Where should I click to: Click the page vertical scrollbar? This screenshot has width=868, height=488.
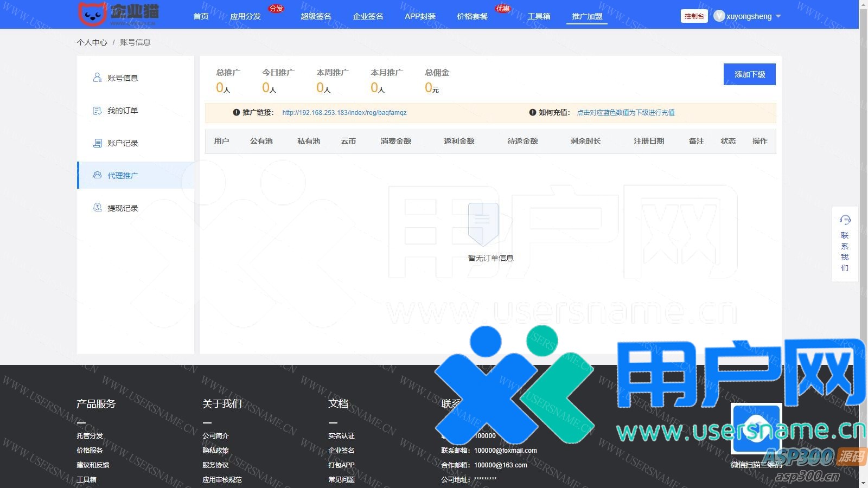click(x=863, y=163)
